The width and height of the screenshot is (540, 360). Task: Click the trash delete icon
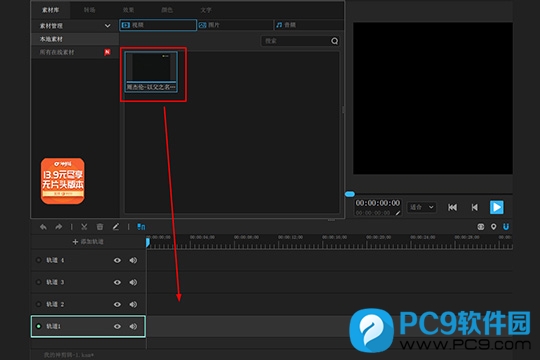[x=100, y=227]
